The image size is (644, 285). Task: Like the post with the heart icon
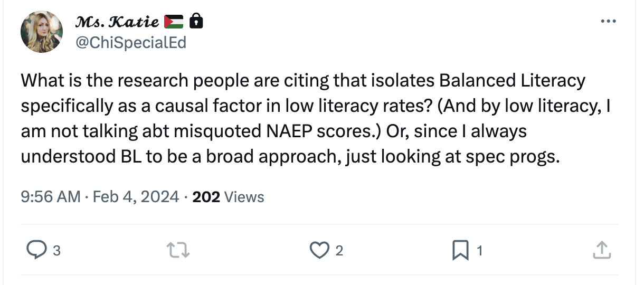click(319, 251)
